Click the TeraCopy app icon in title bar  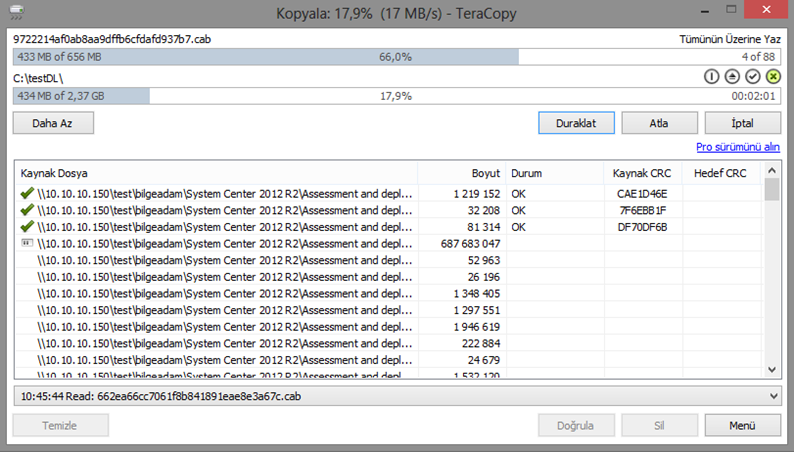[16, 12]
